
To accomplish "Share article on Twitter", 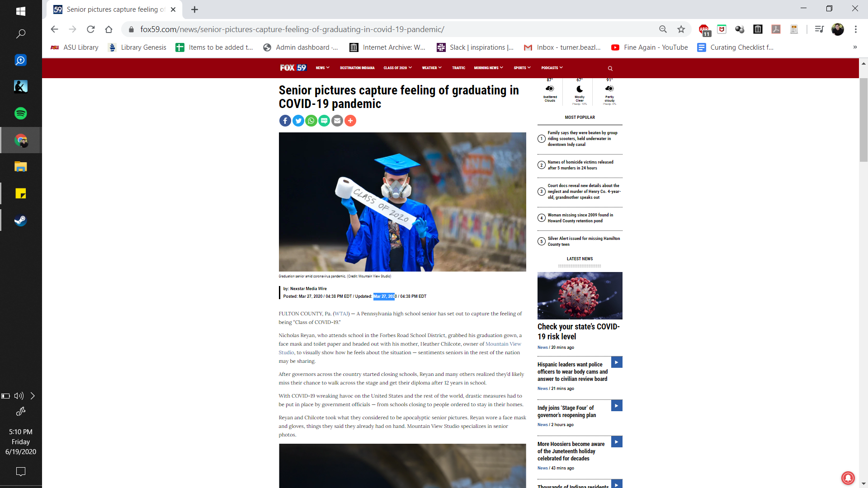I will (x=298, y=121).
